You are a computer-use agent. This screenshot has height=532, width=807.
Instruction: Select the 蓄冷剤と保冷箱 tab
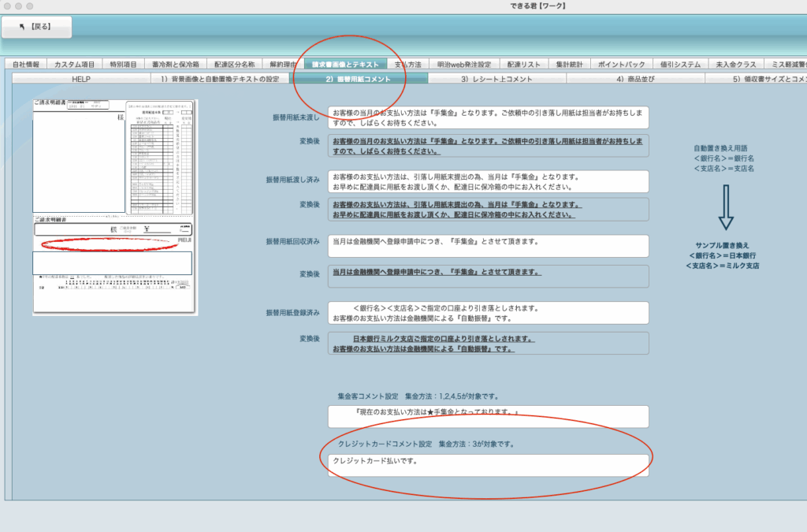point(176,65)
